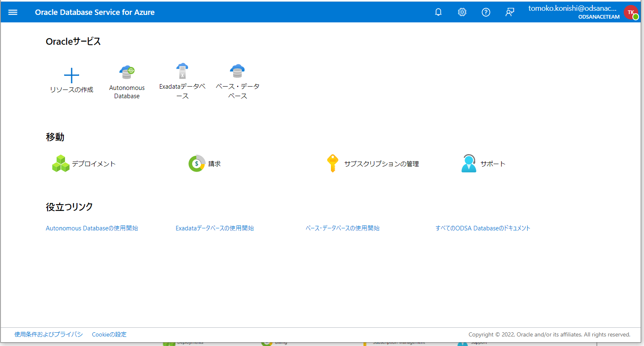Click the Oracle Database Service for Azure title
This screenshot has height=346, width=644.
95,12
